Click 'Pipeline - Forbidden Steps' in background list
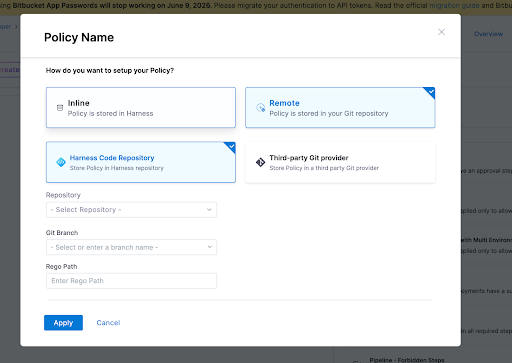 pyautogui.click(x=407, y=360)
